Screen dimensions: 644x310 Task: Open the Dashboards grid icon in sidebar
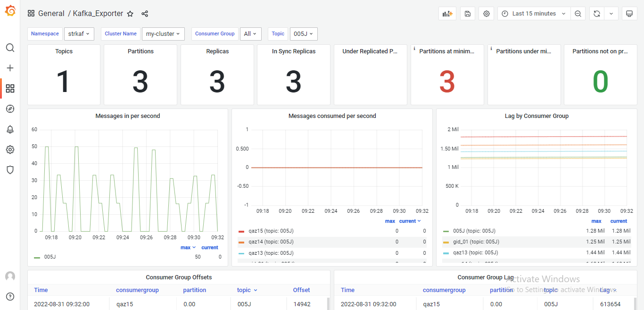coord(10,88)
